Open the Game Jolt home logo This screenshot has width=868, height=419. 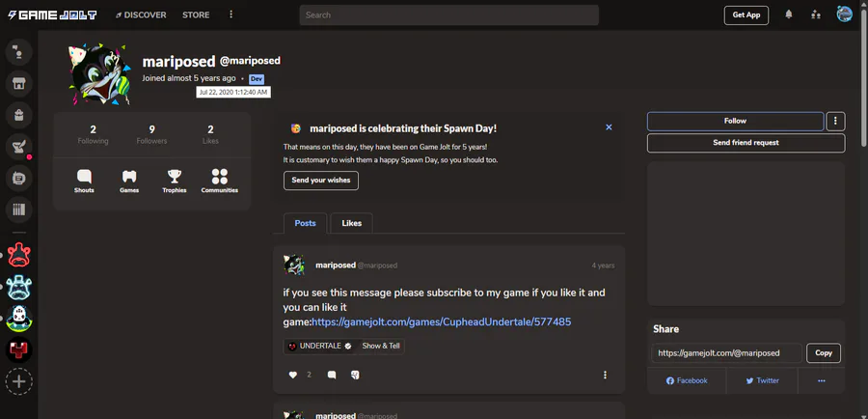click(x=54, y=15)
